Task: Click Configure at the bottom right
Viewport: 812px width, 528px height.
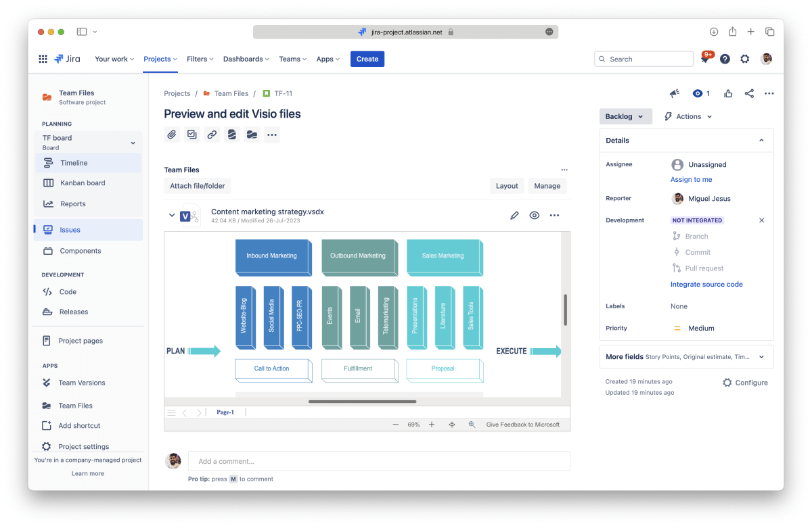Action: (x=745, y=383)
